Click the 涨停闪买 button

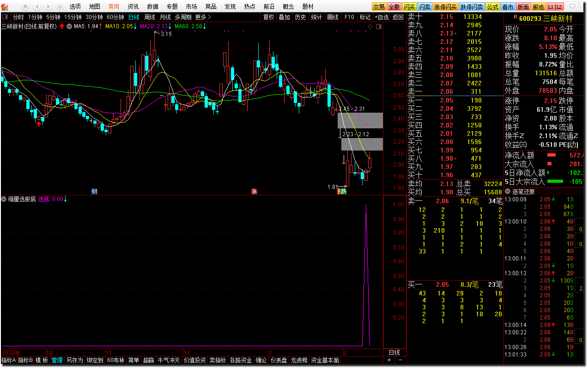coord(445,7)
